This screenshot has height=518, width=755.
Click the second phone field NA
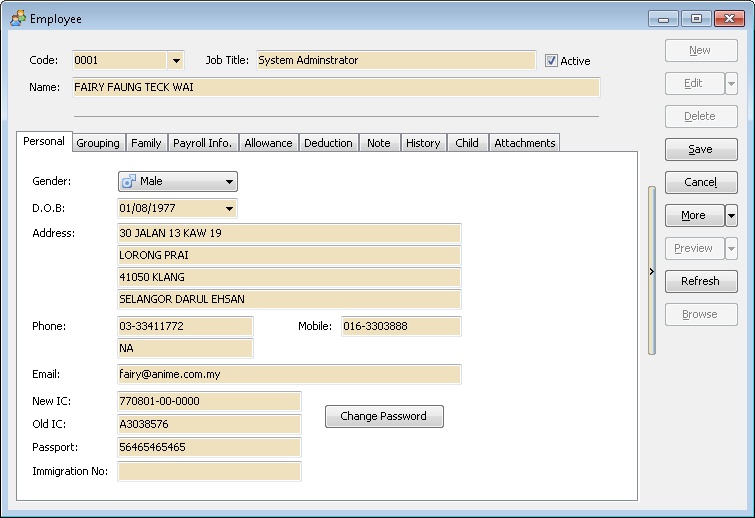[185, 349]
